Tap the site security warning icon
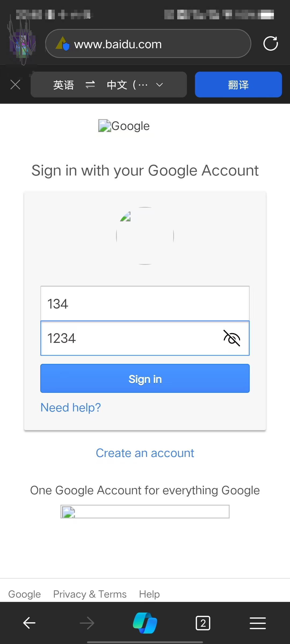 coord(62,44)
